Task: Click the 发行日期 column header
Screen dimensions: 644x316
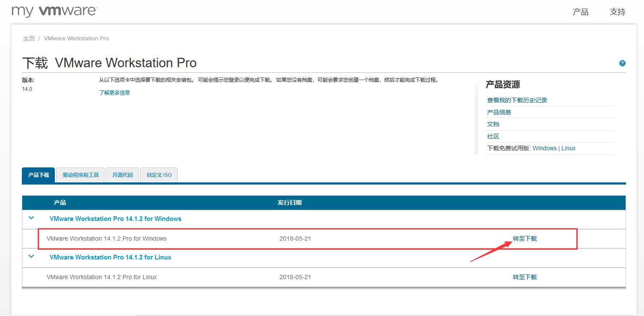Action: point(289,203)
